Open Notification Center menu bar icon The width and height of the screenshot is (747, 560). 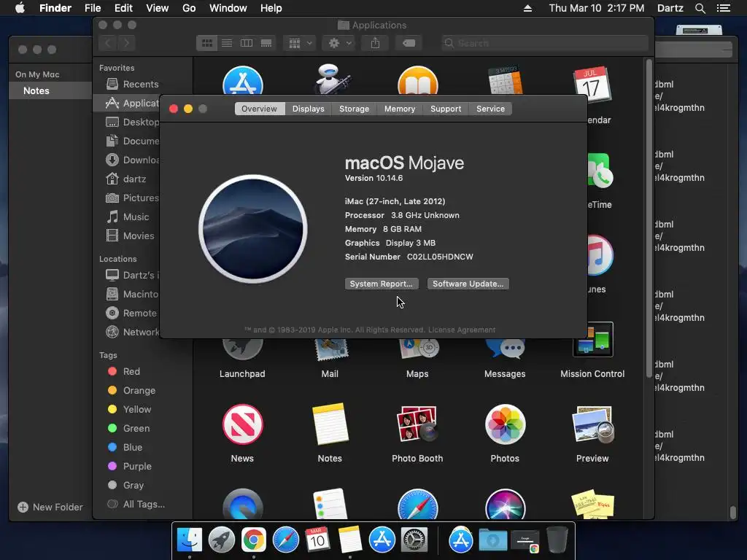[724, 8]
